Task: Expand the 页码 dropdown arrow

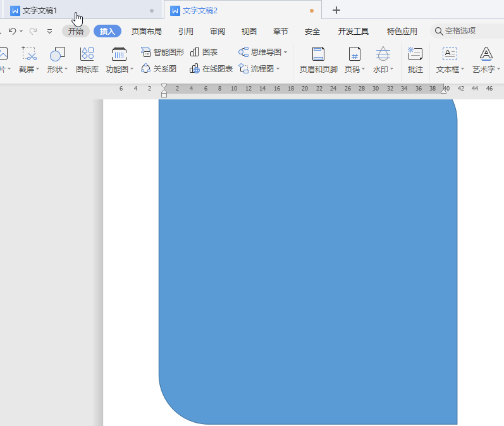Action: (x=363, y=69)
